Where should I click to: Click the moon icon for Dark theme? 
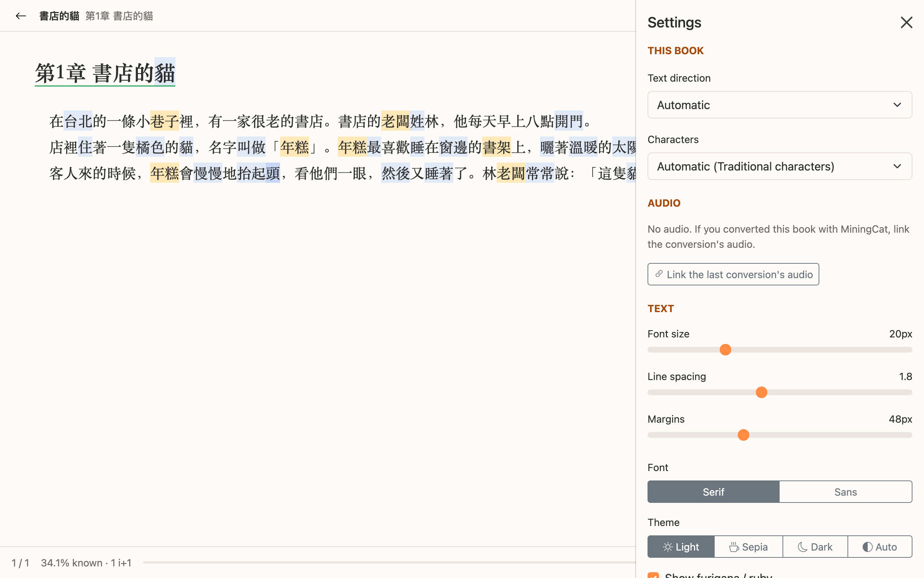click(x=802, y=547)
